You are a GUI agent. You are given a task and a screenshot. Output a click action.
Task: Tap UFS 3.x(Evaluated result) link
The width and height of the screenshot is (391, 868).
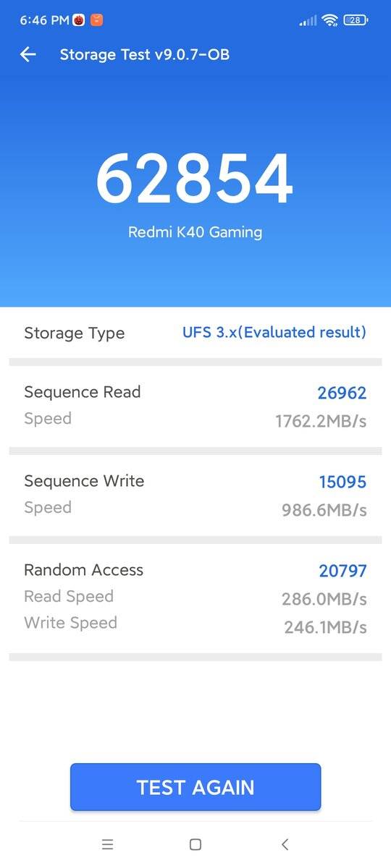point(274,333)
